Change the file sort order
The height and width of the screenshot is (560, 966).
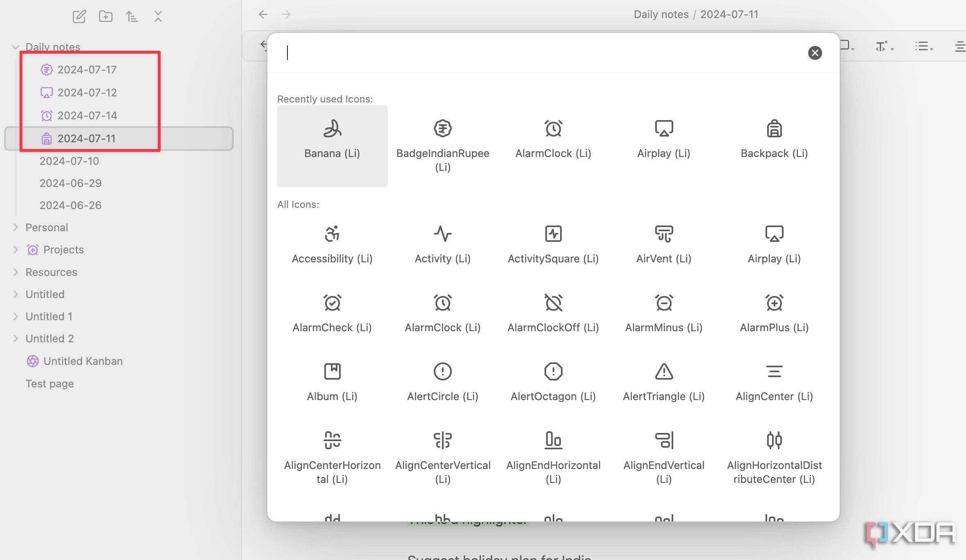(x=132, y=16)
